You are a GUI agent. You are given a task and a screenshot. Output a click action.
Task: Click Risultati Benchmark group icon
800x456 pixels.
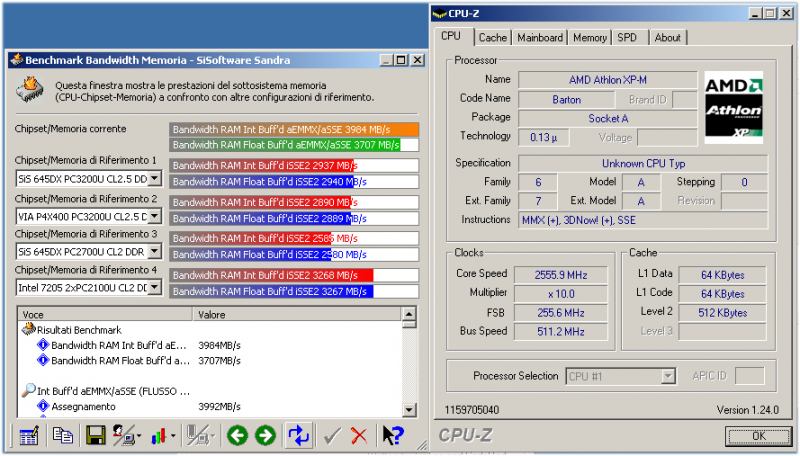tap(29, 330)
